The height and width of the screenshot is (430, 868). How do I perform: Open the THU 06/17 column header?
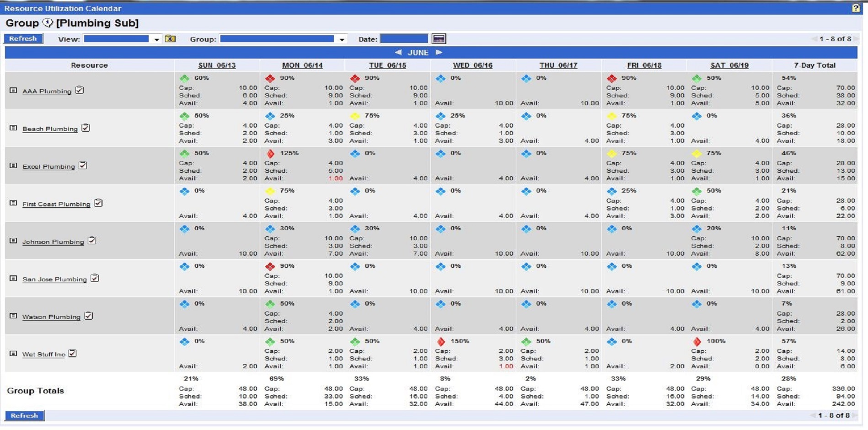coord(558,65)
